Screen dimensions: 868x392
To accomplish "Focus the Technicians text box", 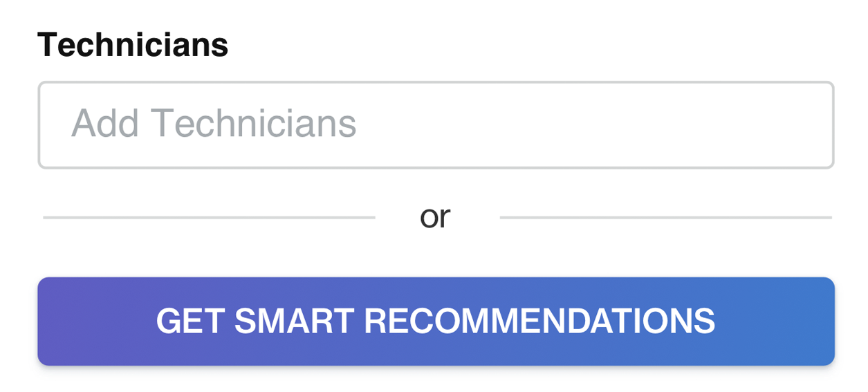I will click(436, 125).
